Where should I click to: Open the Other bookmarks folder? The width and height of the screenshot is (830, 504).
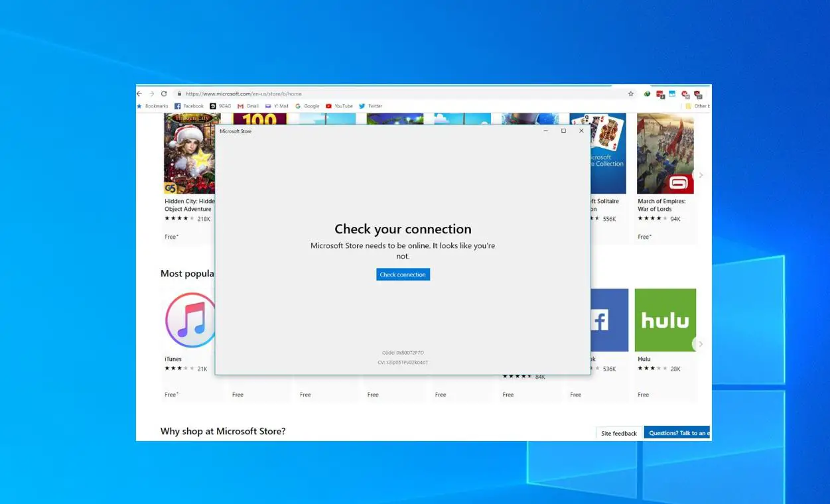tap(698, 106)
